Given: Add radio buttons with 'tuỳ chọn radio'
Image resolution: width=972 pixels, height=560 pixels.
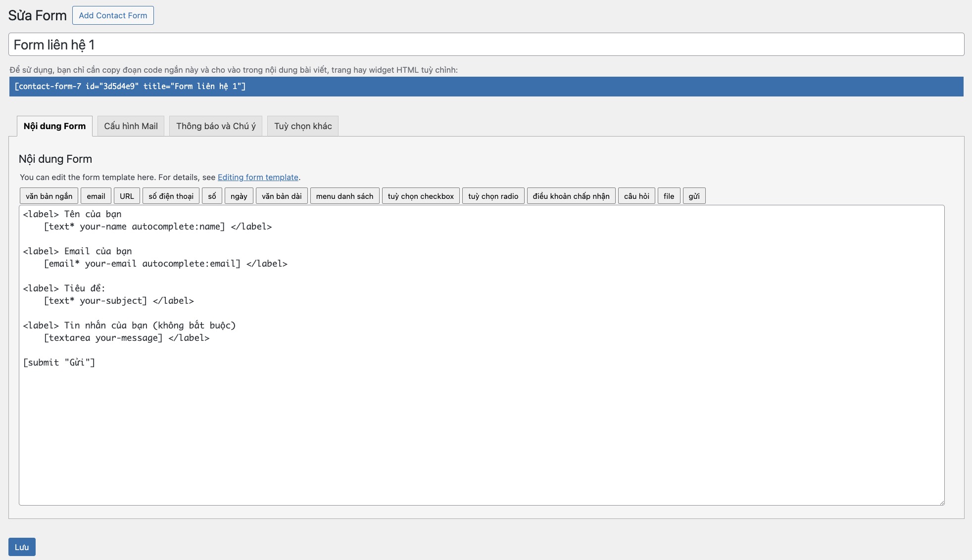Looking at the screenshot, I should 493,195.
